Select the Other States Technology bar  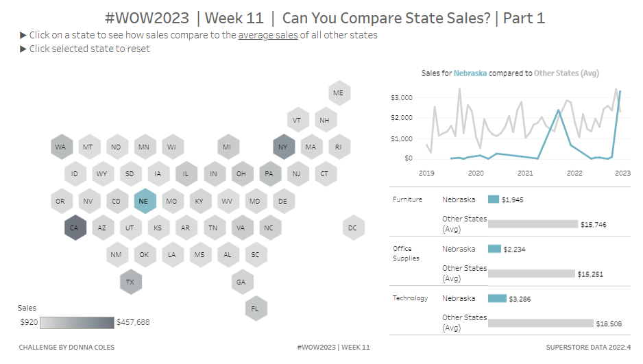(540, 323)
